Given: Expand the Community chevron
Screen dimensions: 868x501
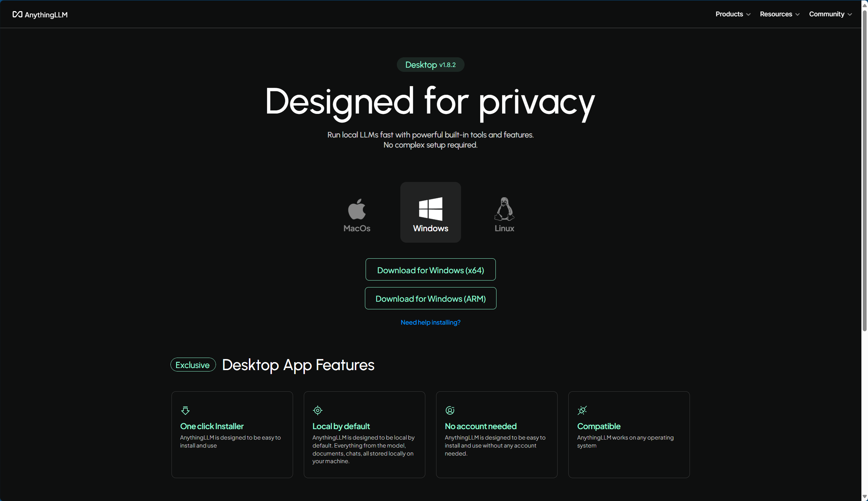Looking at the screenshot, I should click(x=850, y=15).
